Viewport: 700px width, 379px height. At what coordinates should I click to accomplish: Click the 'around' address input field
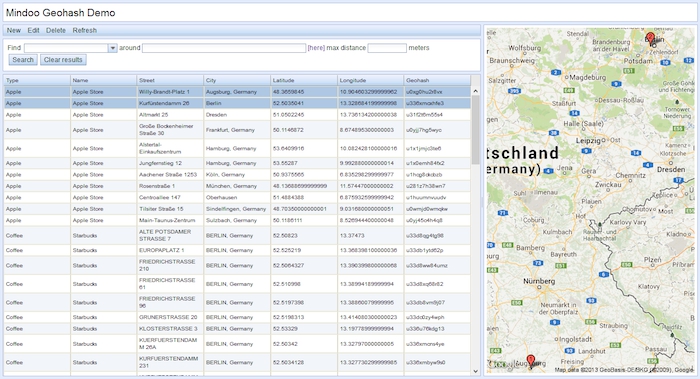tap(224, 48)
